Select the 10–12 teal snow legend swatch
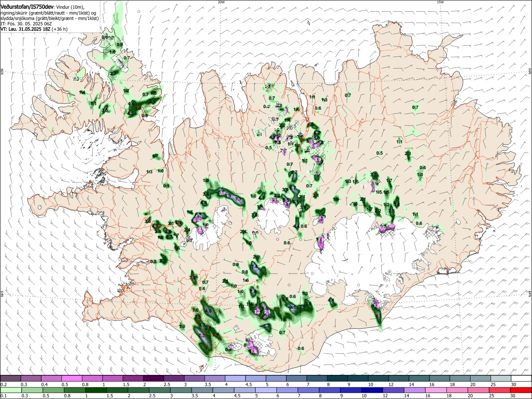This screenshot has height=399, width=532. point(378,378)
